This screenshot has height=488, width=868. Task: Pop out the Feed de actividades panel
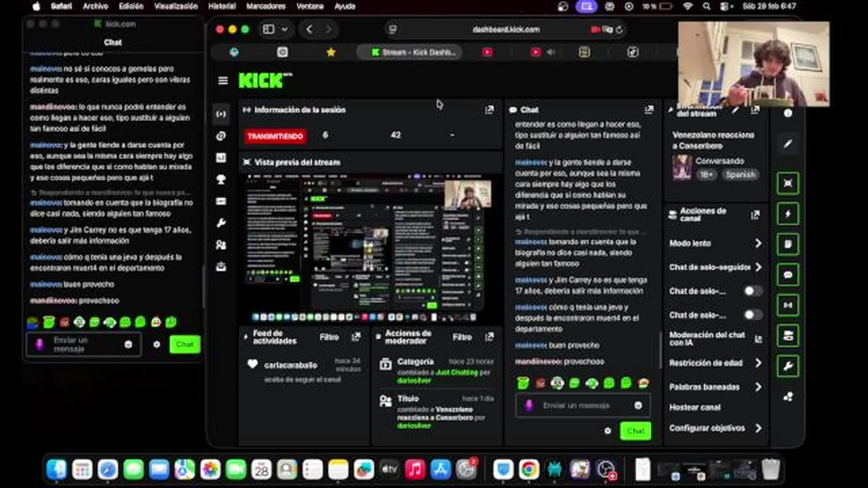357,337
